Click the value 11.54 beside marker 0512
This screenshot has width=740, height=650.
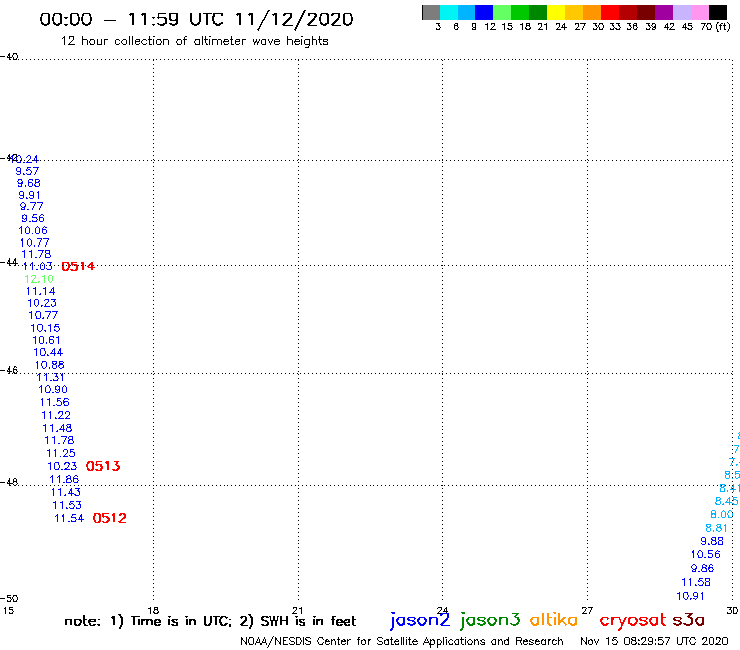tap(69, 518)
